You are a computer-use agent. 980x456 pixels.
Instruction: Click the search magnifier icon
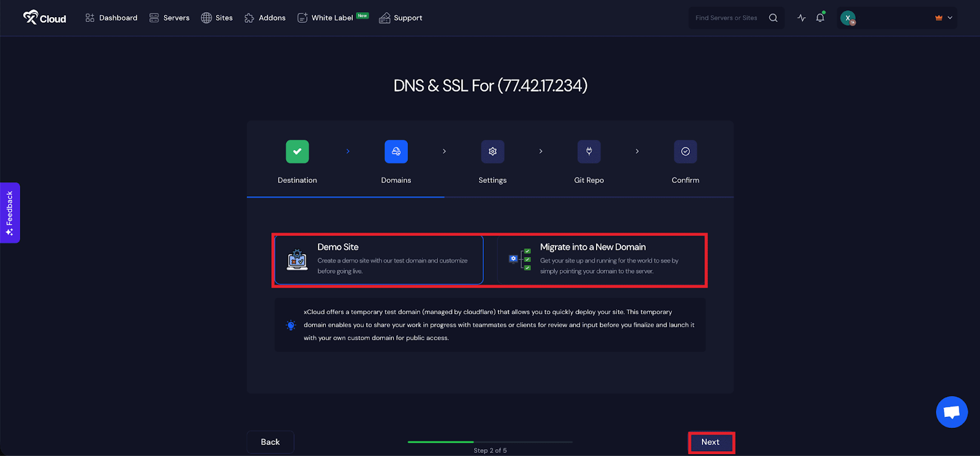773,18
